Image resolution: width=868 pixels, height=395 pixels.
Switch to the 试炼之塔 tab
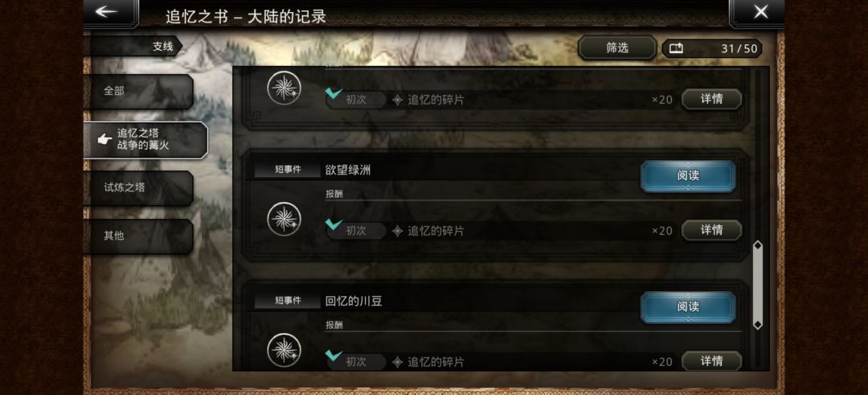tap(138, 187)
